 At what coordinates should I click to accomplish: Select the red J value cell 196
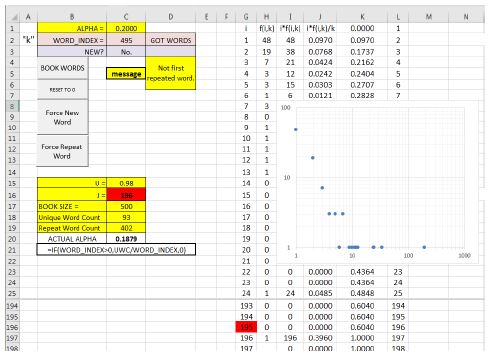click(x=126, y=195)
